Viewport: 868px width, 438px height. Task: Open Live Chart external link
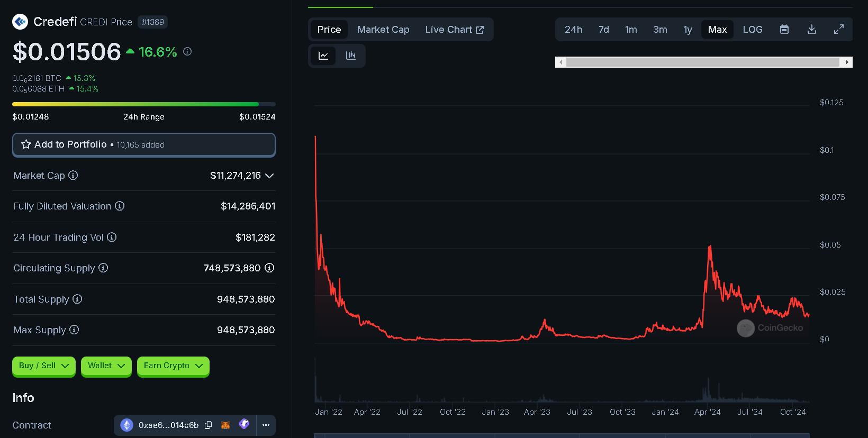click(x=454, y=30)
